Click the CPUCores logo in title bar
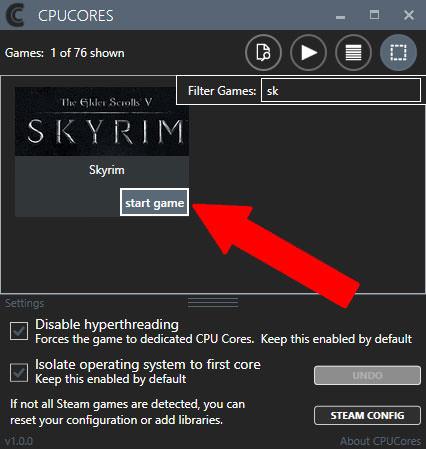This screenshot has width=426, height=449. (x=15, y=15)
